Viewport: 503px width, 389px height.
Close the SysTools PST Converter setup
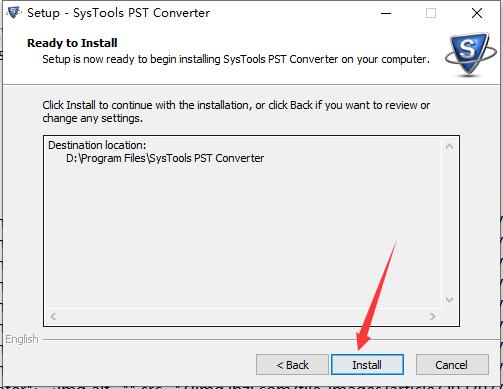[x=477, y=13]
